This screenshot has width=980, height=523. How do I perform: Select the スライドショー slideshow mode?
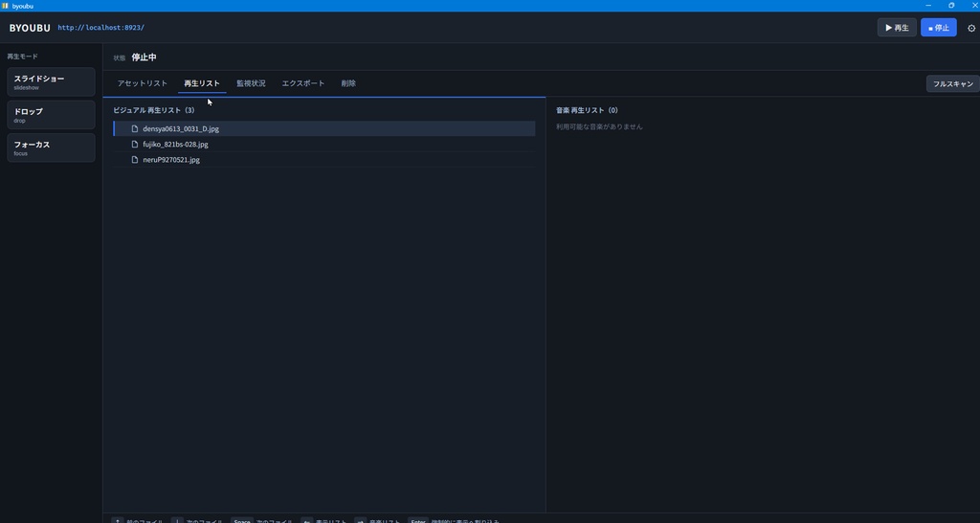[52, 82]
